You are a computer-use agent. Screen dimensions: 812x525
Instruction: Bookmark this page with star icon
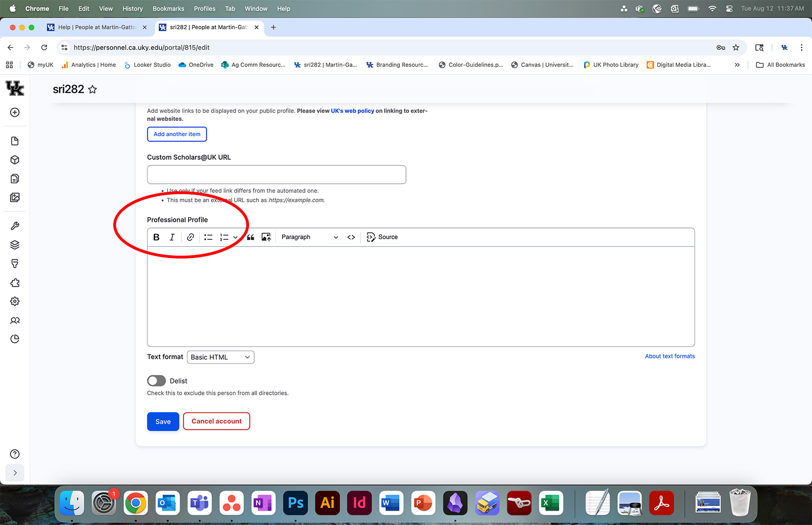pos(736,47)
